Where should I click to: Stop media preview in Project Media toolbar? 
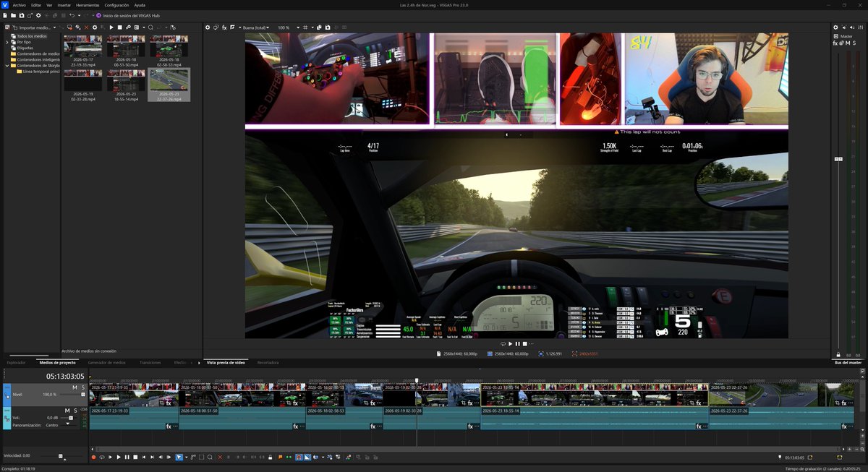119,27
